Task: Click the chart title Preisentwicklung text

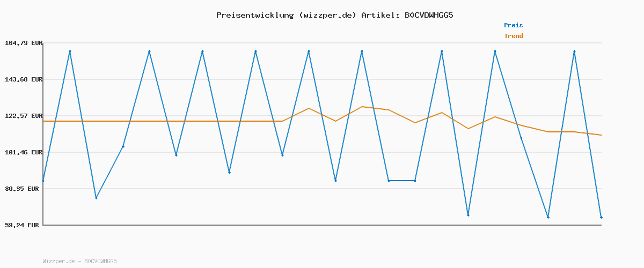Action: click(x=254, y=15)
